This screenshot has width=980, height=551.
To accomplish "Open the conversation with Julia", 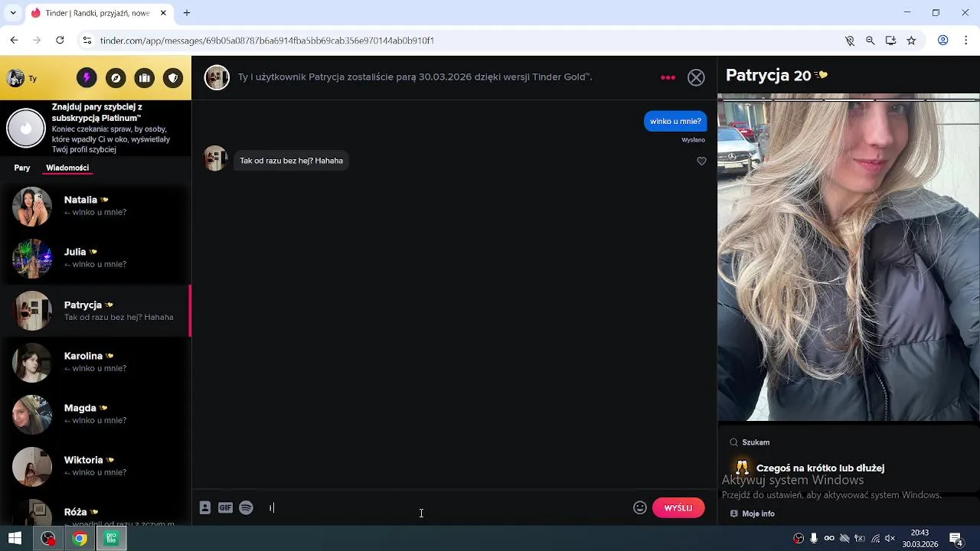I will [x=96, y=258].
